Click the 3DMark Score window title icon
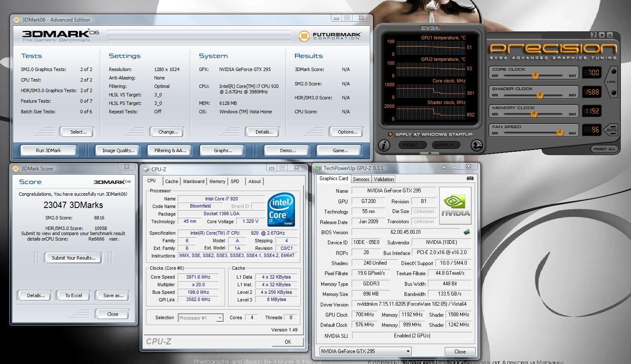This screenshot has height=364, width=631. pyautogui.click(x=16, y=168)
